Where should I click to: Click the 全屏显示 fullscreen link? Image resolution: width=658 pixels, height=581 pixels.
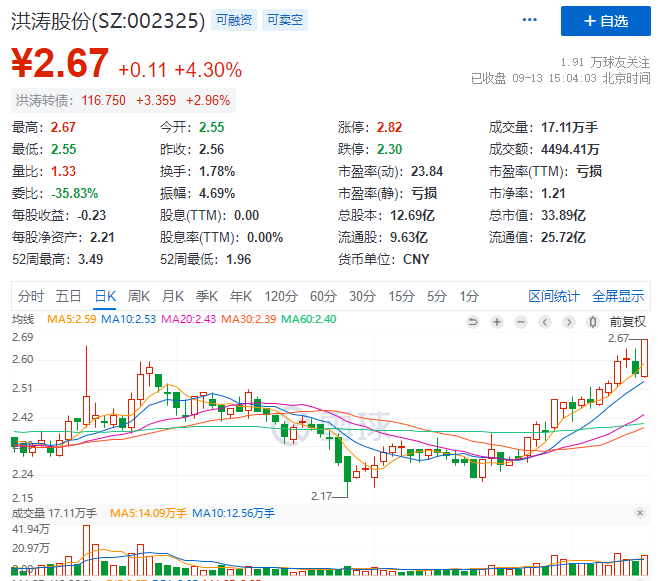[618, 296]
